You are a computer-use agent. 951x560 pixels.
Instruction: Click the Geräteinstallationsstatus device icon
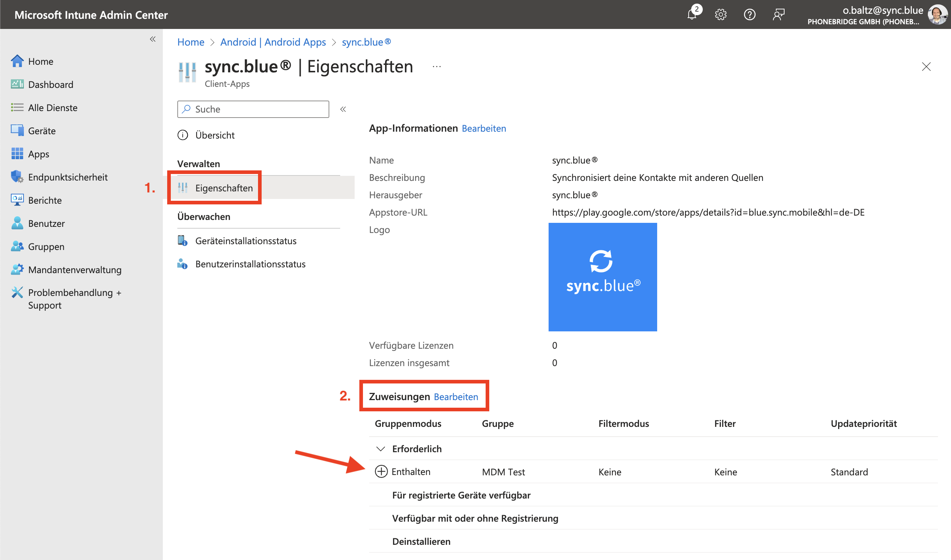[183, 240]
